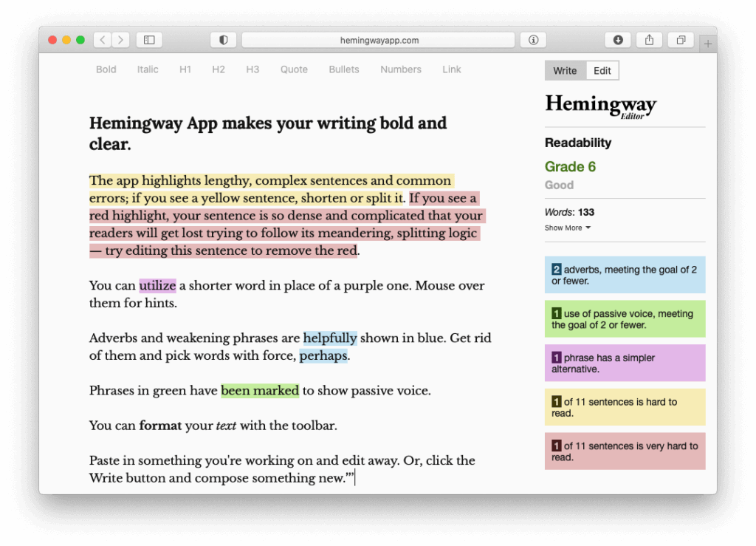Click the purple simpler alternative card
Screen dimensions: 756x546
tap(625, 363)
